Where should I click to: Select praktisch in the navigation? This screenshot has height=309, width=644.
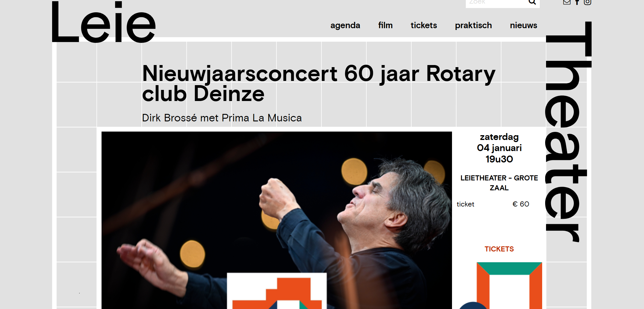point(473,25)
